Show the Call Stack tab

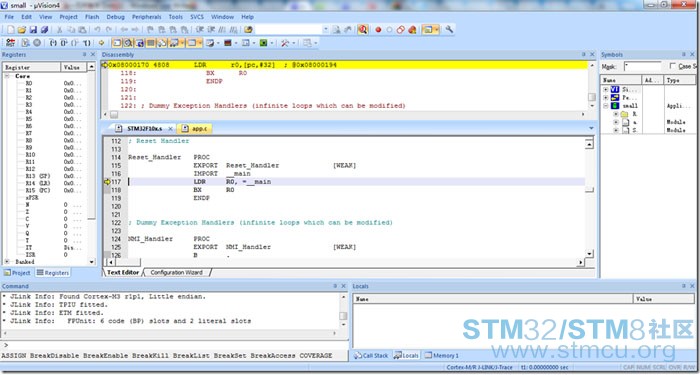pyautogui.click(x=371, y=355)
